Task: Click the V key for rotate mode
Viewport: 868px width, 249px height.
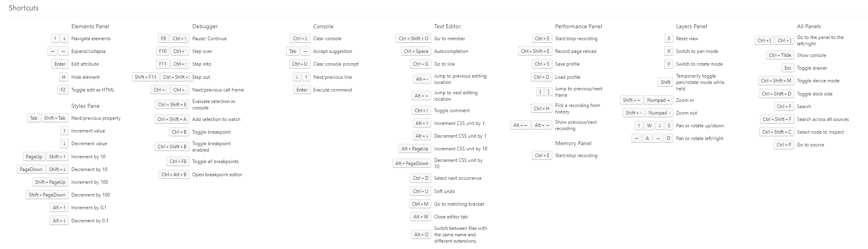Action: coord(668,64)
